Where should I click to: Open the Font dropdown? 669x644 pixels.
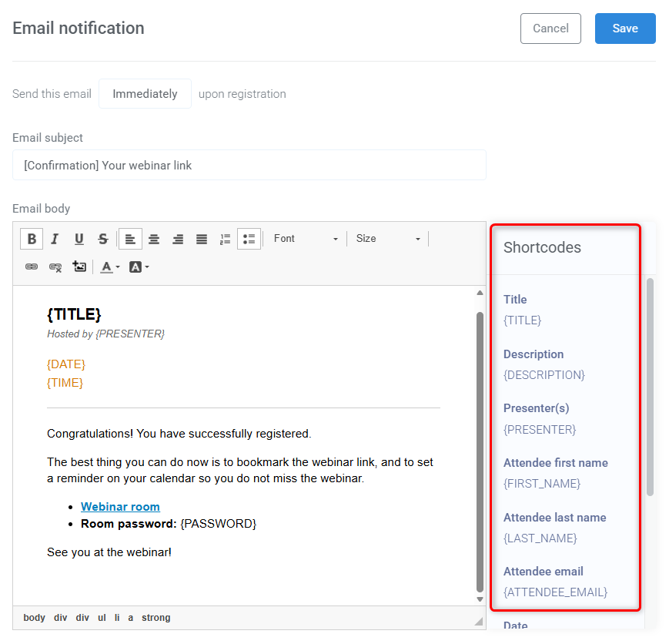pyautogui.click(x=306, y=239)
